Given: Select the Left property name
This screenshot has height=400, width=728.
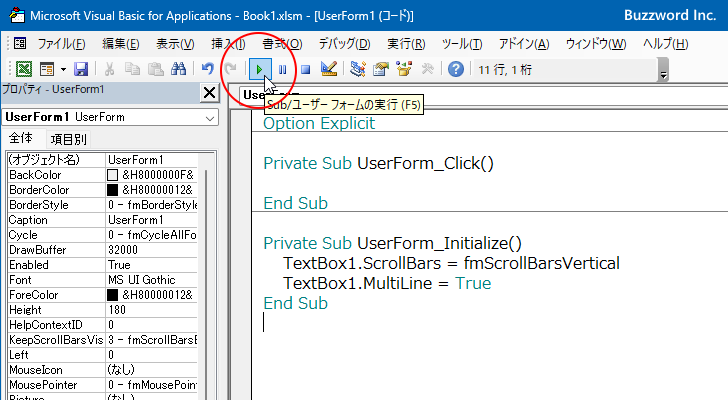Looking at the screenshot, I should tap(19, 355).
